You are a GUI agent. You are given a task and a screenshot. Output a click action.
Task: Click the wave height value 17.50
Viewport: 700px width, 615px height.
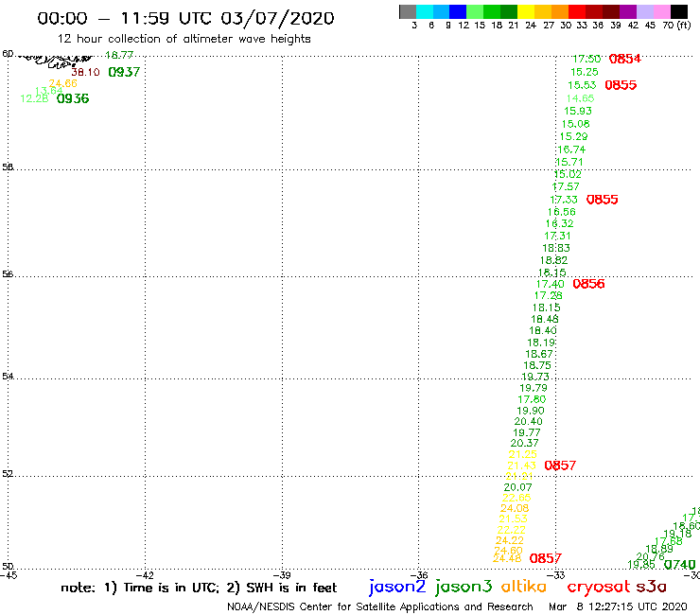[x=586, y=59]
